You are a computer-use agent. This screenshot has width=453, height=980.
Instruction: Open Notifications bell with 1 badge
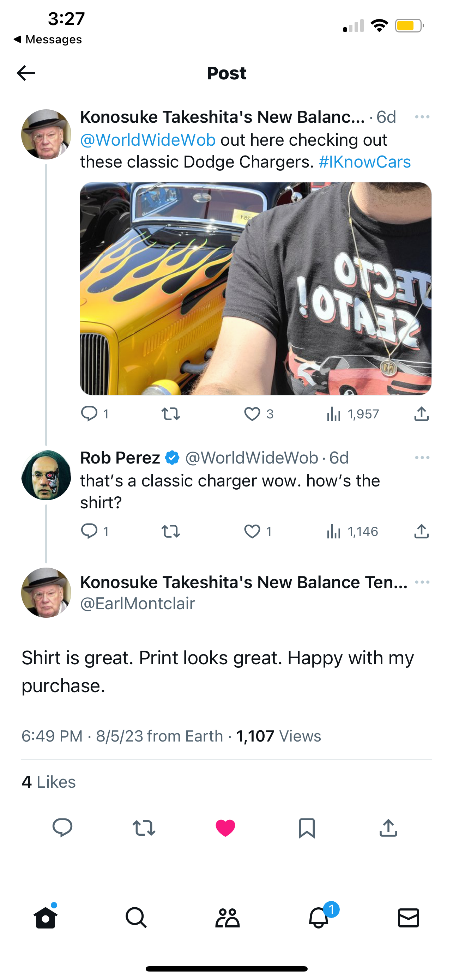(x=319, y=918)
